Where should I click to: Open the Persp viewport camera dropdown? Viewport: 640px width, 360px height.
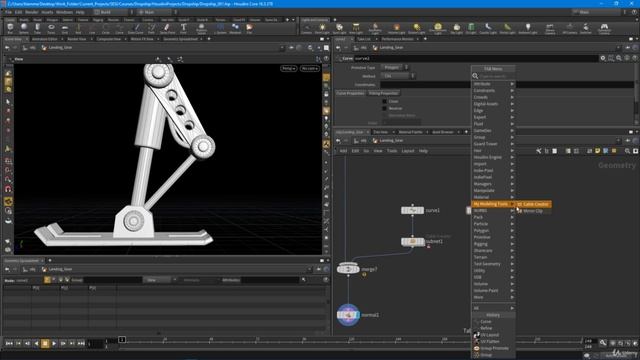[289, 68]
